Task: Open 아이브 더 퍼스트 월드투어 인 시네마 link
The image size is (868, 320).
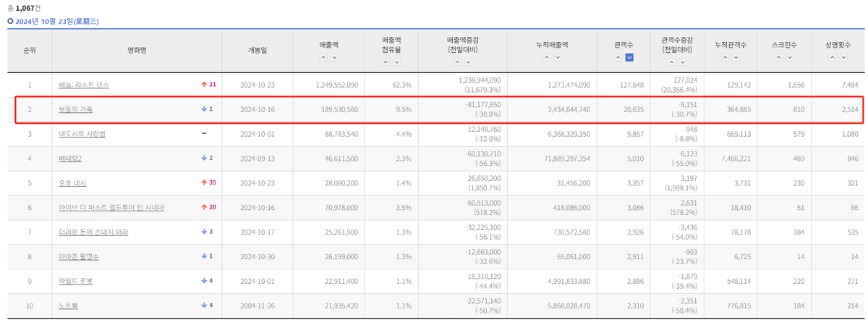Action: 111,208
